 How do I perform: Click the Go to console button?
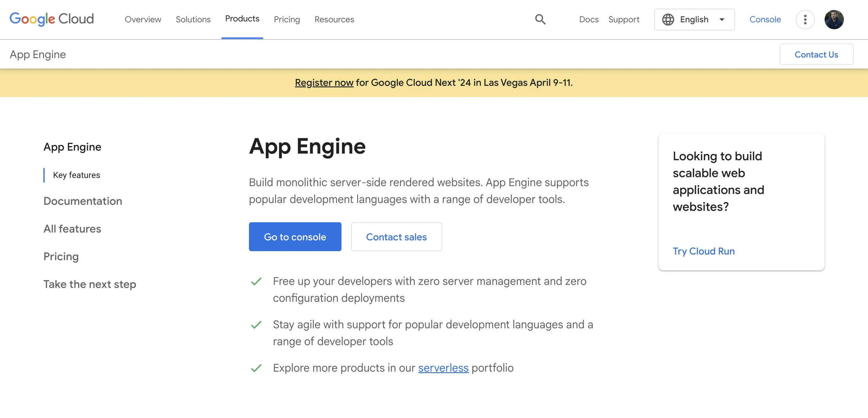click(295, 237)
